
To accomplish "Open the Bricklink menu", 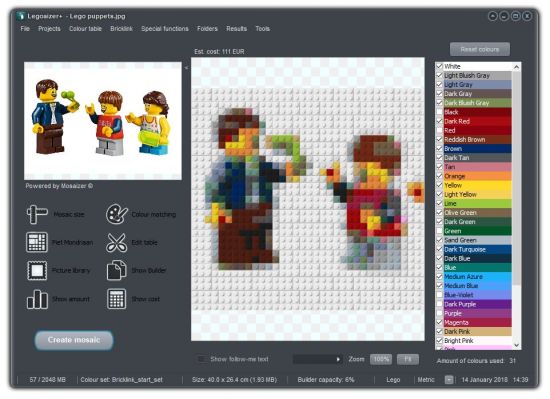I will click(x=121, y=29).
